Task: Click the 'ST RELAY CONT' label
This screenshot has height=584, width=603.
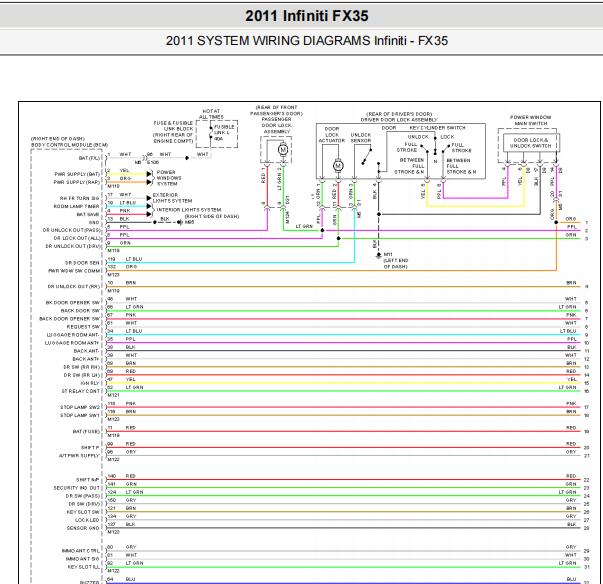Action: point(81,391)
